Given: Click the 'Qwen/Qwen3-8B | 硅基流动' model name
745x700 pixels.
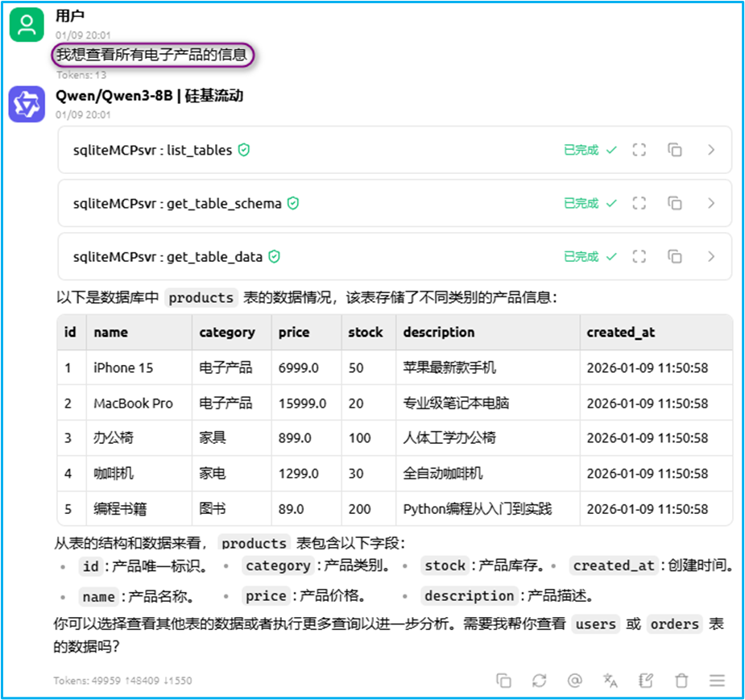Looking at the screenshot, I should coord(149,96).
